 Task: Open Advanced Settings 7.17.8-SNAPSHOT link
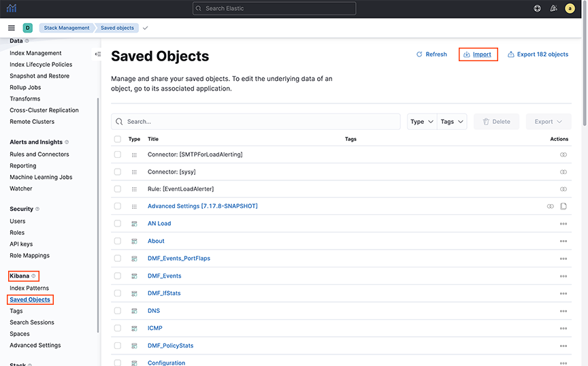203,206
